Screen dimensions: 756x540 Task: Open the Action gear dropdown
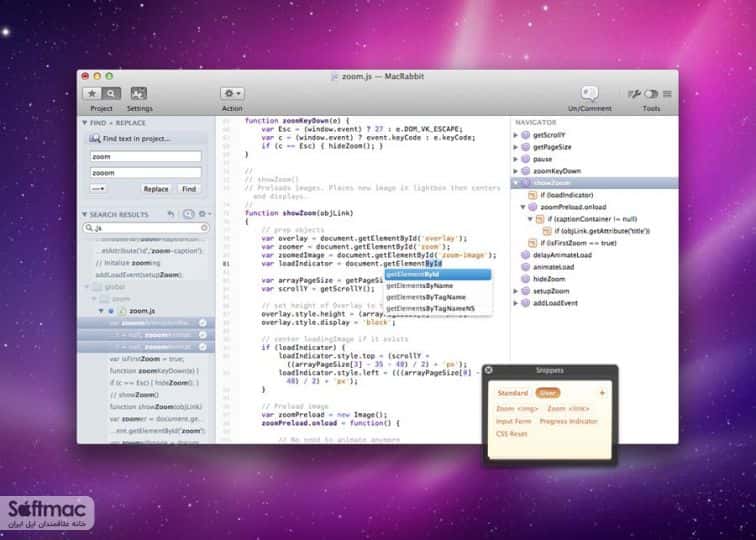click(232, 94)
